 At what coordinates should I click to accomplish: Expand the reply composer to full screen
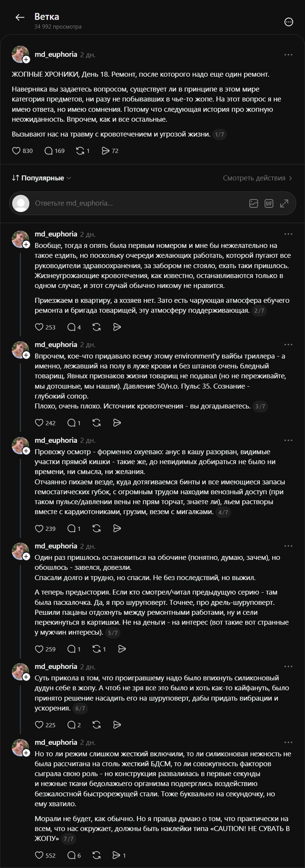[x=284, y=203]
